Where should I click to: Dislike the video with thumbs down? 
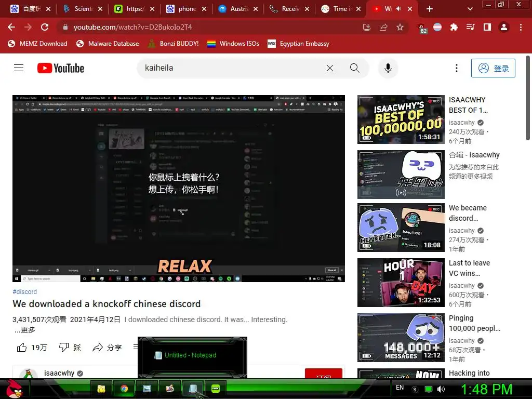pos(70,348)
